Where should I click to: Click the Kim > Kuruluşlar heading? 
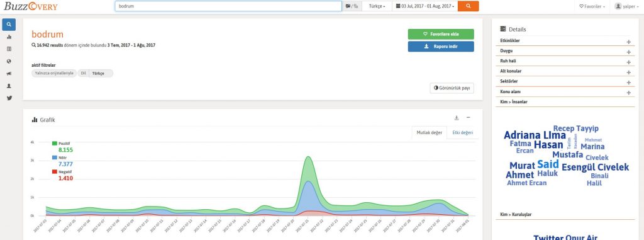point(516,214)
